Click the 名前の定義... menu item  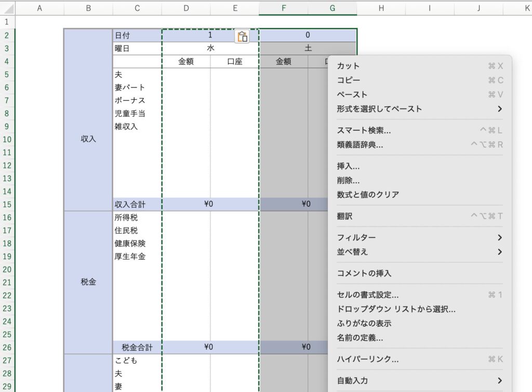tap(360, 338)
